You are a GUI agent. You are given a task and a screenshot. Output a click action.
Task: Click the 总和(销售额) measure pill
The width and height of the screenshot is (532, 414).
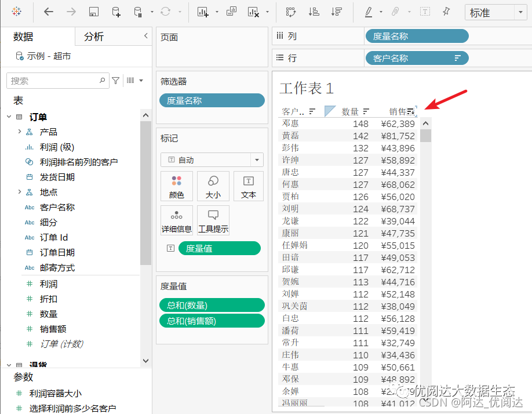(x=212, y=321)
